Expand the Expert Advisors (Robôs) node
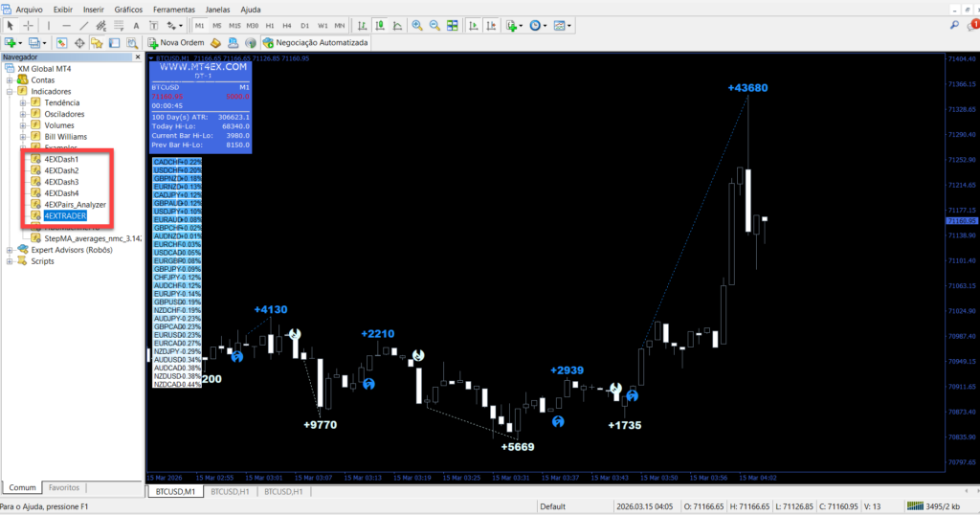The height and width of the screenshot is (515, 980). coord(10,250)
